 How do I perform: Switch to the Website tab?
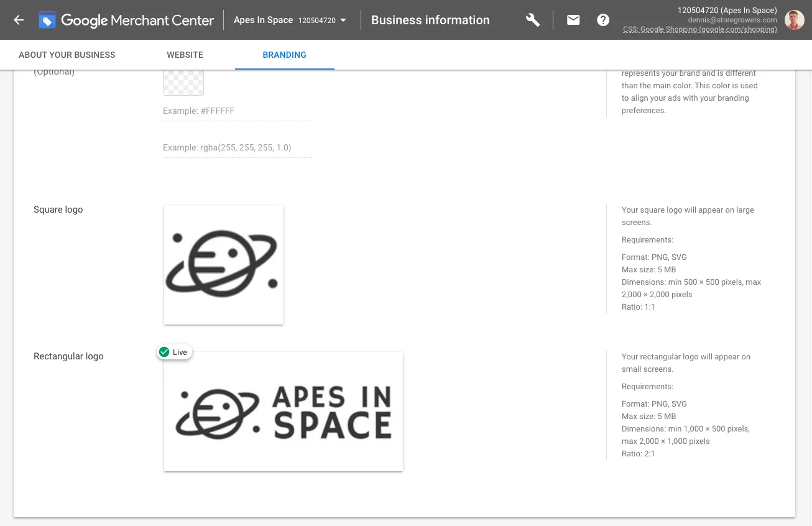click(x=185, y=55)
